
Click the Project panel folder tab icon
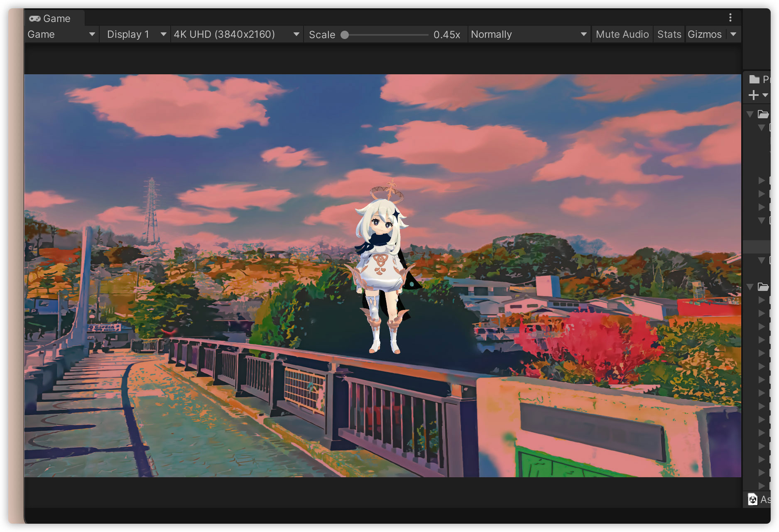[755, 79]
